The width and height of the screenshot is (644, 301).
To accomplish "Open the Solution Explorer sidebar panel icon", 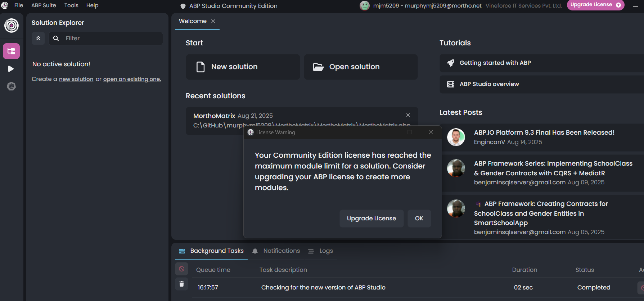I will click(11, 51).
